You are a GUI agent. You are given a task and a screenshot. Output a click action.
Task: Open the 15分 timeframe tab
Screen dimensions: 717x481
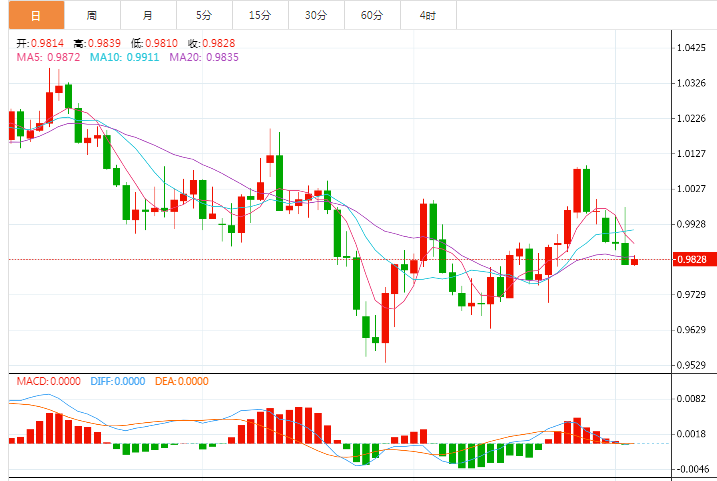260,15
